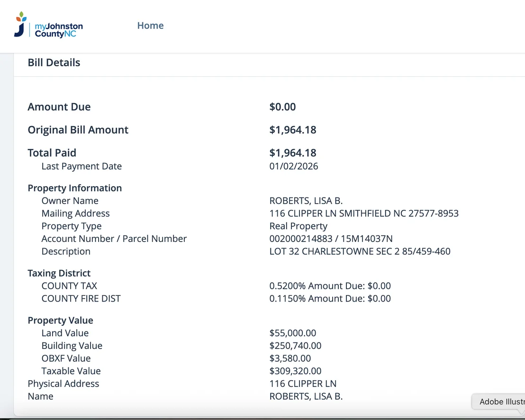Click the myJohnston County NC logo
This screenshot has width=525, height=420.
[x=48, y=25]
